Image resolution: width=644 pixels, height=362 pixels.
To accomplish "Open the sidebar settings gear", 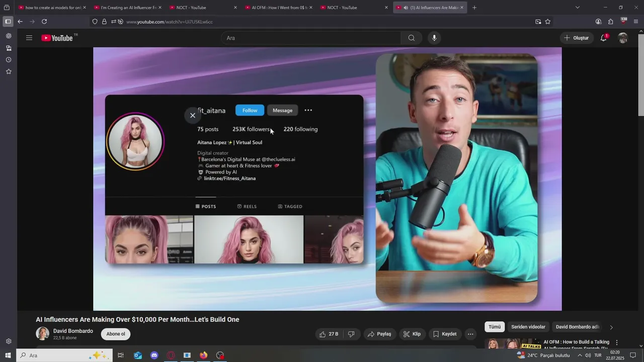I will (9, 341).
